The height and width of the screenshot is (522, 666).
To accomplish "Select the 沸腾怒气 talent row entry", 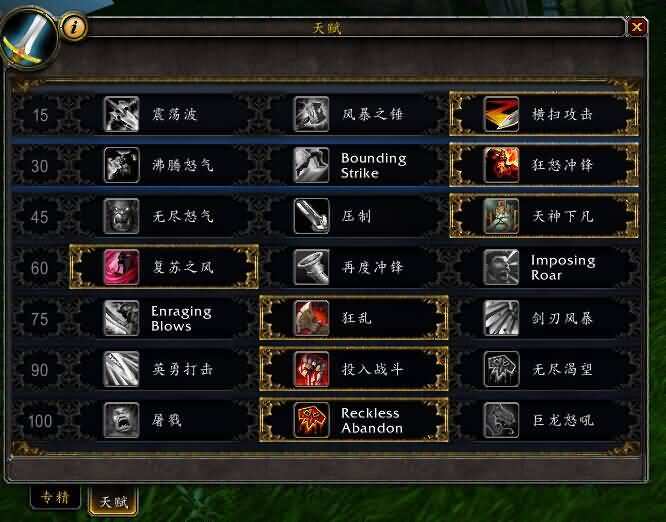I will point(164,165).
